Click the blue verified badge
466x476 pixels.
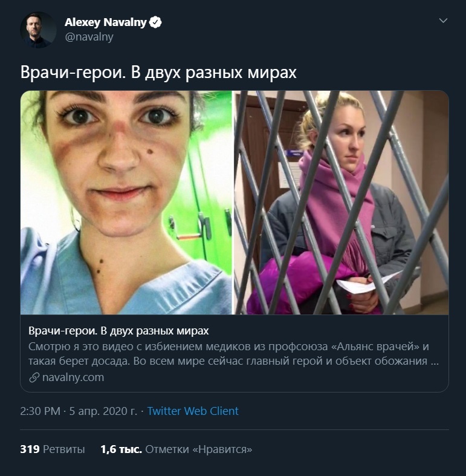(x=155, y=23)
